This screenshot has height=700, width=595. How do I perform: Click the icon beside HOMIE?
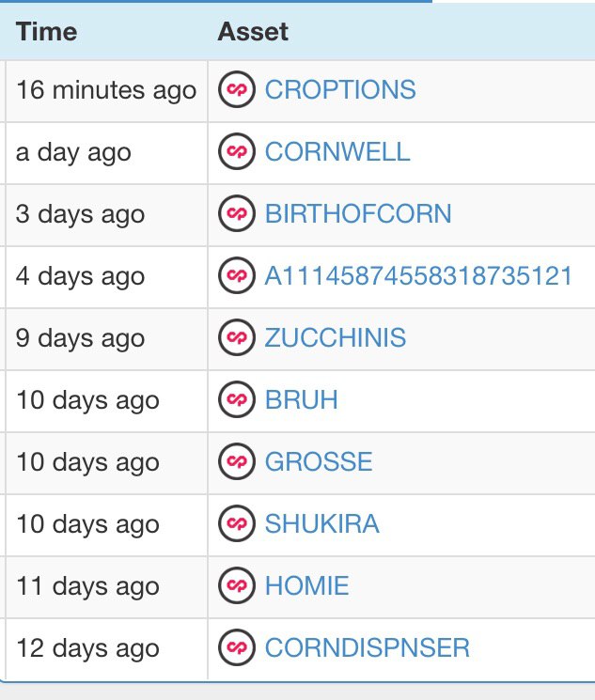(237, 585)
